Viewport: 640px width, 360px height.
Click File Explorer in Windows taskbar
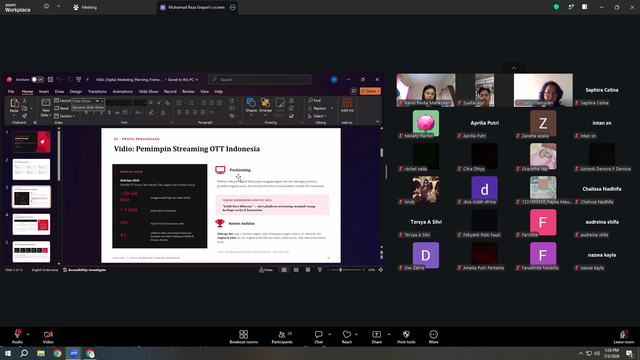[40, 353]
